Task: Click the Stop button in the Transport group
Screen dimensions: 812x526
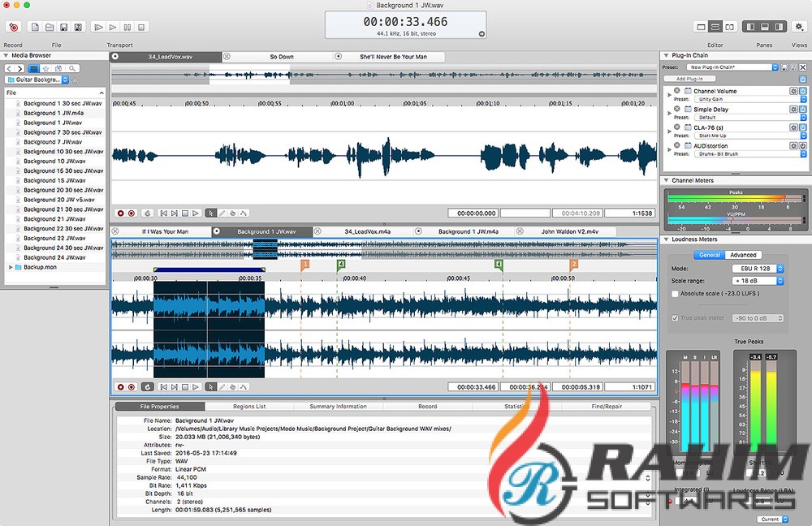Action: pos(143,27)
